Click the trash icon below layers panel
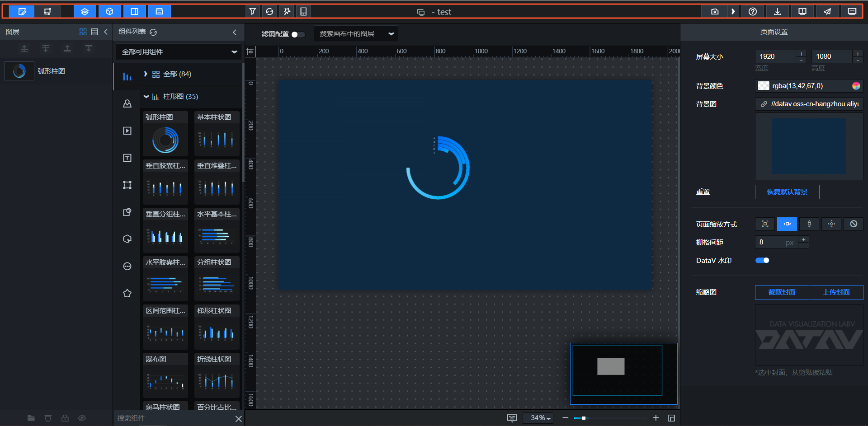 [x=48, y=418]
